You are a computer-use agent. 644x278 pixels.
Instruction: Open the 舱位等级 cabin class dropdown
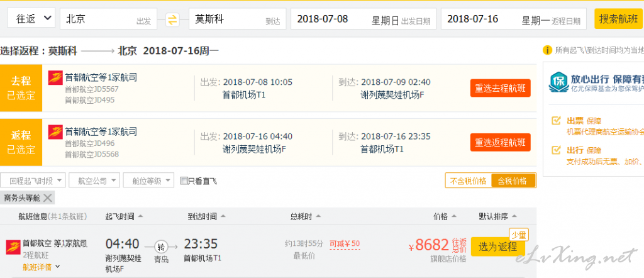pos(148,181)
